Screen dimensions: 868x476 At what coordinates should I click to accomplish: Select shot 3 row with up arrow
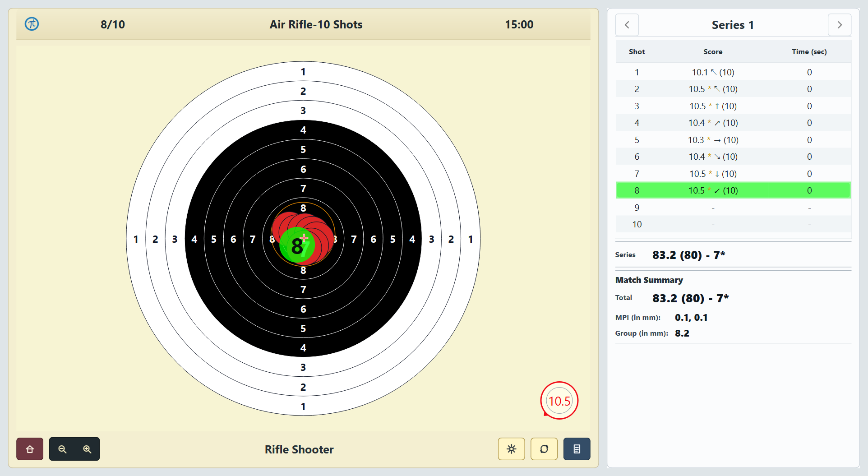point(733,106)
